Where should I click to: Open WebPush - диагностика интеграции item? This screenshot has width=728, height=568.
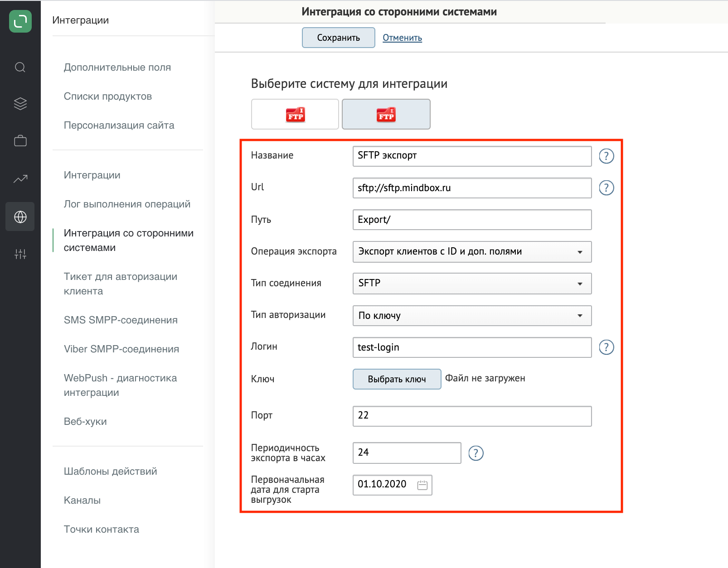tap(121, 385)
